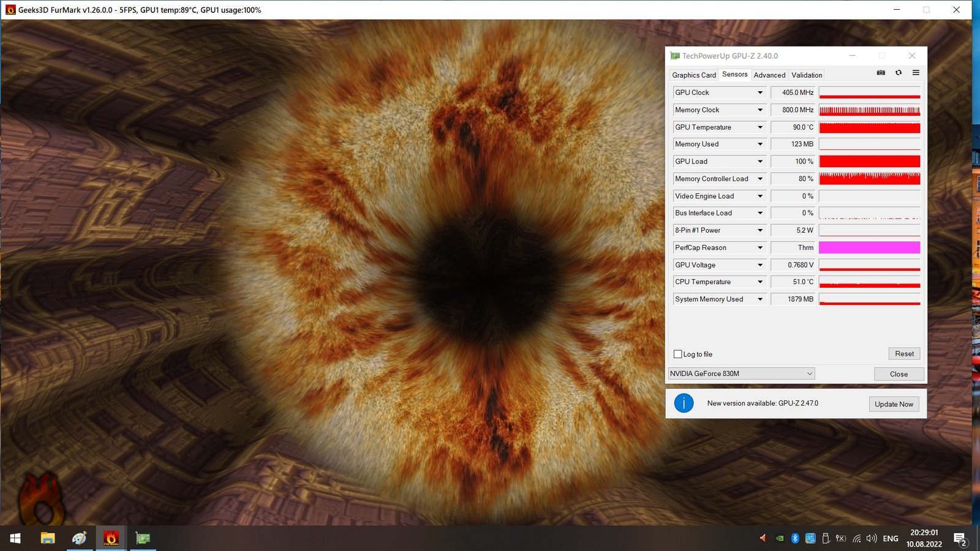Click the ENG language indicator
980x551 pixels.
coord(891,539)
